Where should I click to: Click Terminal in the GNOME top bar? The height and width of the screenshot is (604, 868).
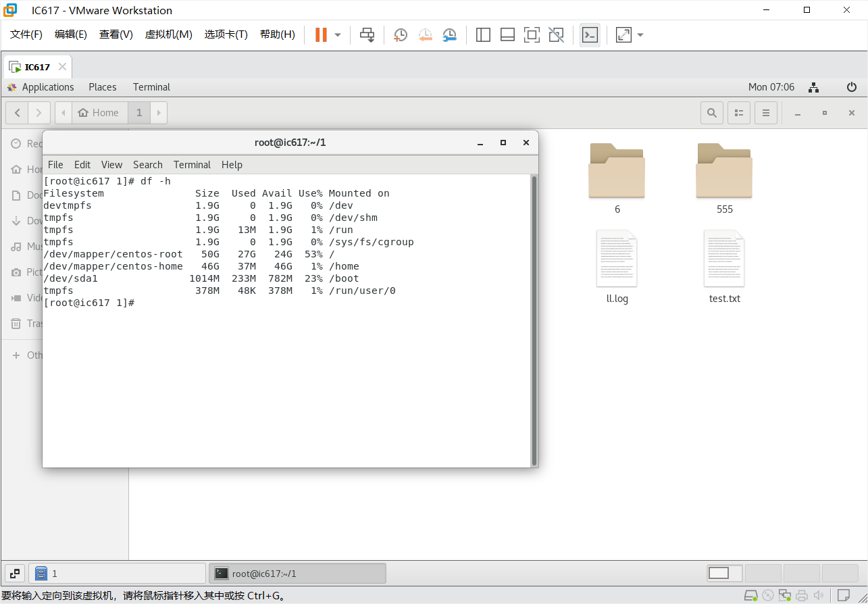[x=151, y=87]
